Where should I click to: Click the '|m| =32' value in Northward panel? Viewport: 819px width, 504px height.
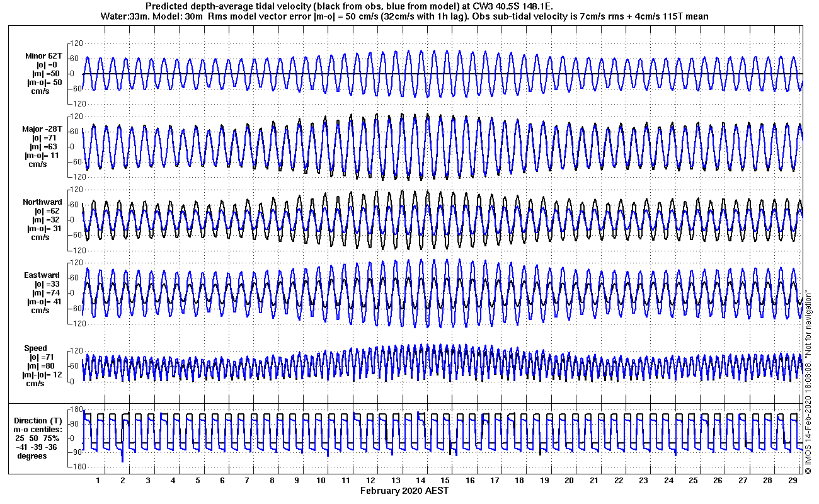click(45, 220)
